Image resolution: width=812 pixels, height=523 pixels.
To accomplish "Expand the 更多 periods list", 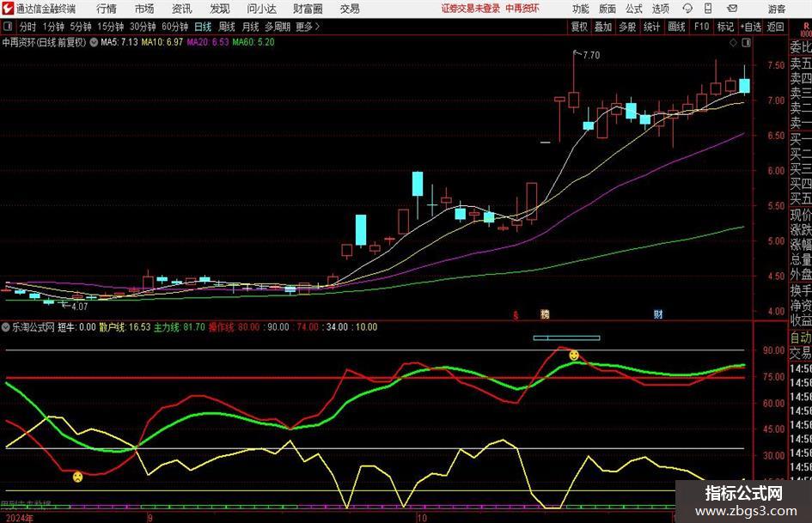I will [308, 27].
